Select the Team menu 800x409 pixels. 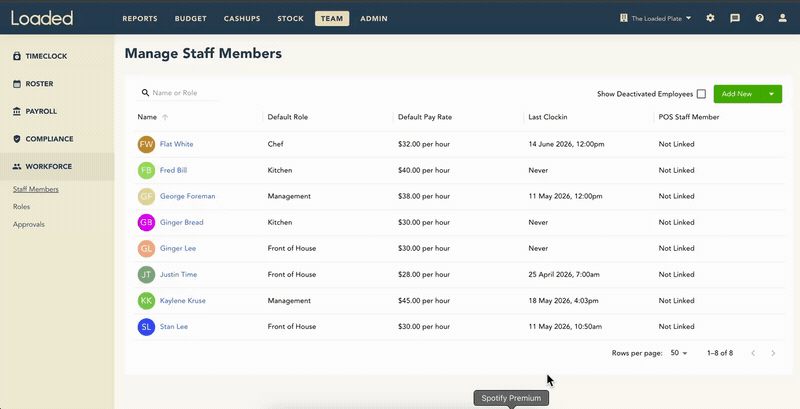coord(332,18)
